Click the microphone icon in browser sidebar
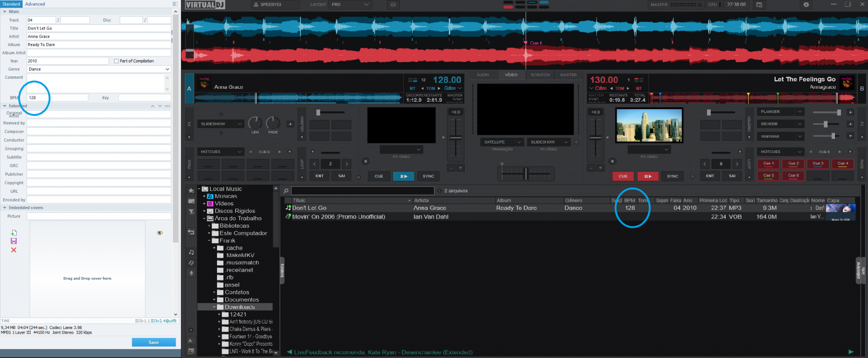 [x=191, y=273]
